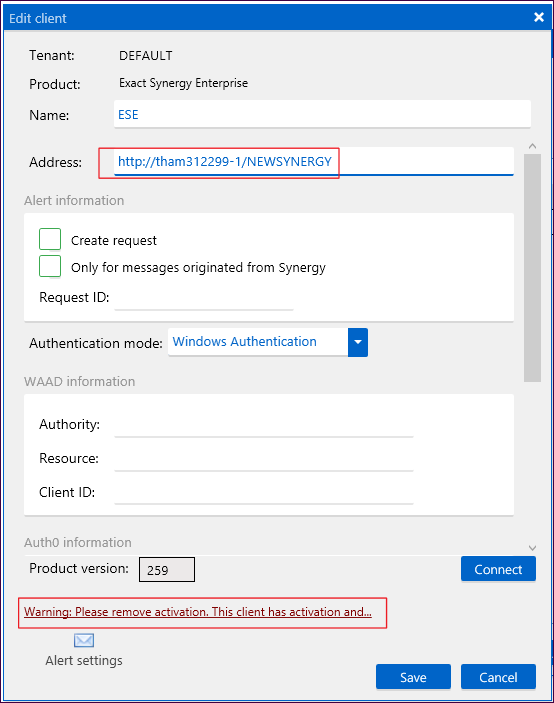Close the Edit client dialog
Screen dimensions: 554x703
pos(539,17)
